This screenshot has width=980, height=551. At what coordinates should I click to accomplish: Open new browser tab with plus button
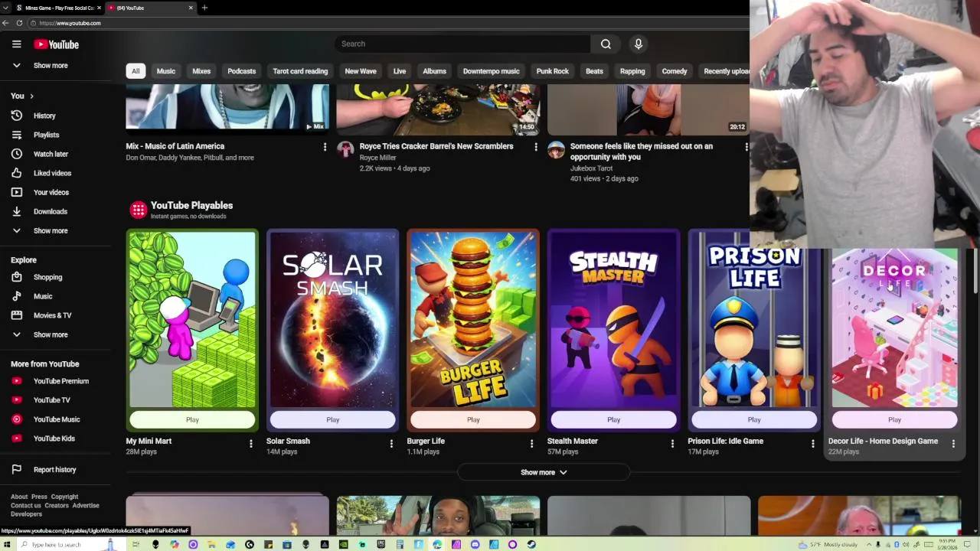point(204,8)
